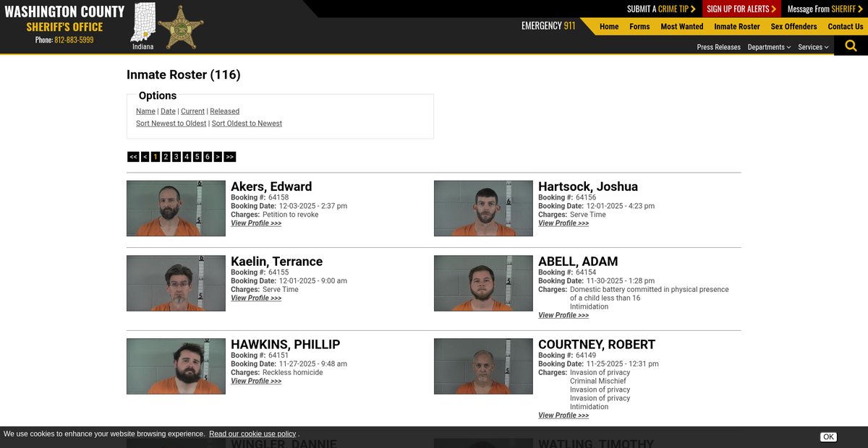Open the site search magnifier icon
The image size is (868, 448).
click(851, 46)
